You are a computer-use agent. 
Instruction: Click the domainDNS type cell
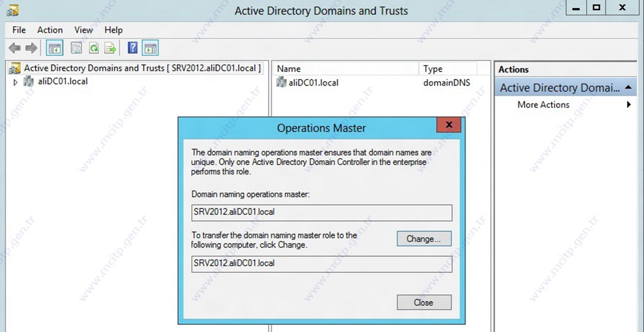coord(446,83)
